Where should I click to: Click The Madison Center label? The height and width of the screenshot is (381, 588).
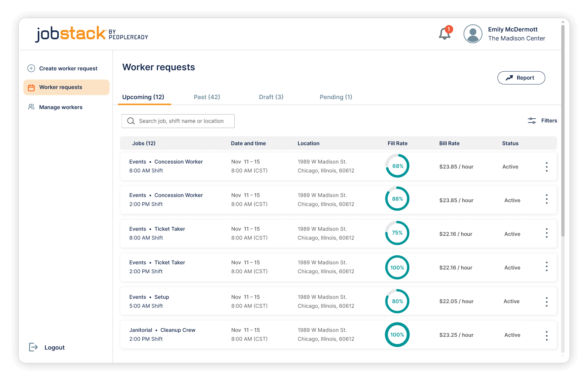(x=516, y=38)
